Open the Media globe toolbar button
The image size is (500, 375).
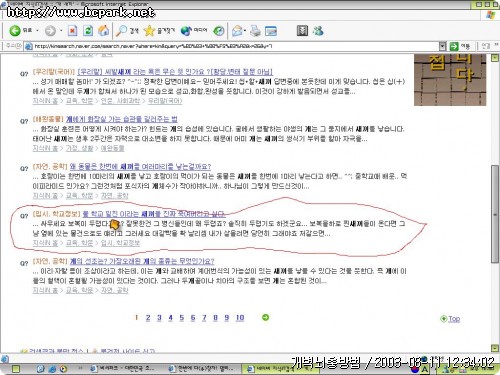click(x=194, y=31)
